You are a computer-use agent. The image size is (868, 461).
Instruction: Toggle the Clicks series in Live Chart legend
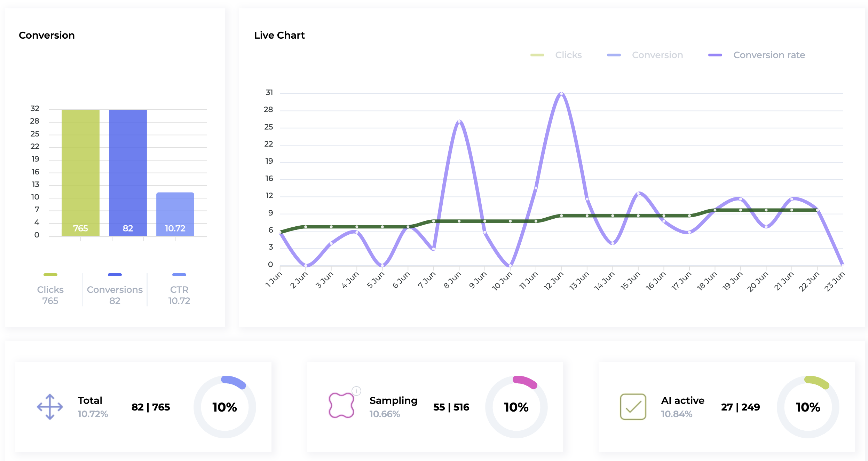[568, 55]
